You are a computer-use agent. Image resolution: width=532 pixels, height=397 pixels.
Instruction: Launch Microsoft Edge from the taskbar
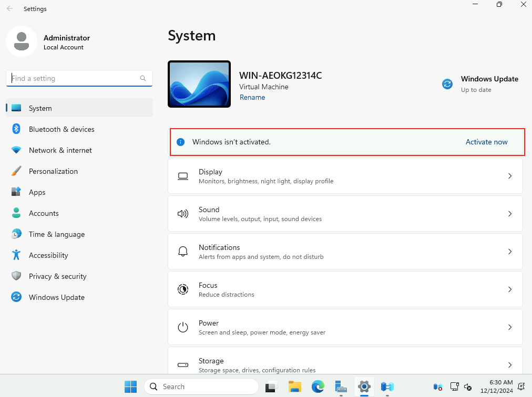pos(318,386)
